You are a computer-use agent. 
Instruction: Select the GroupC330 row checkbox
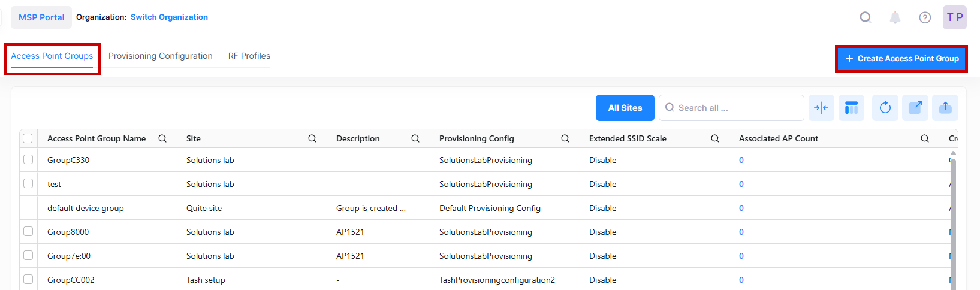click(28, 160)
